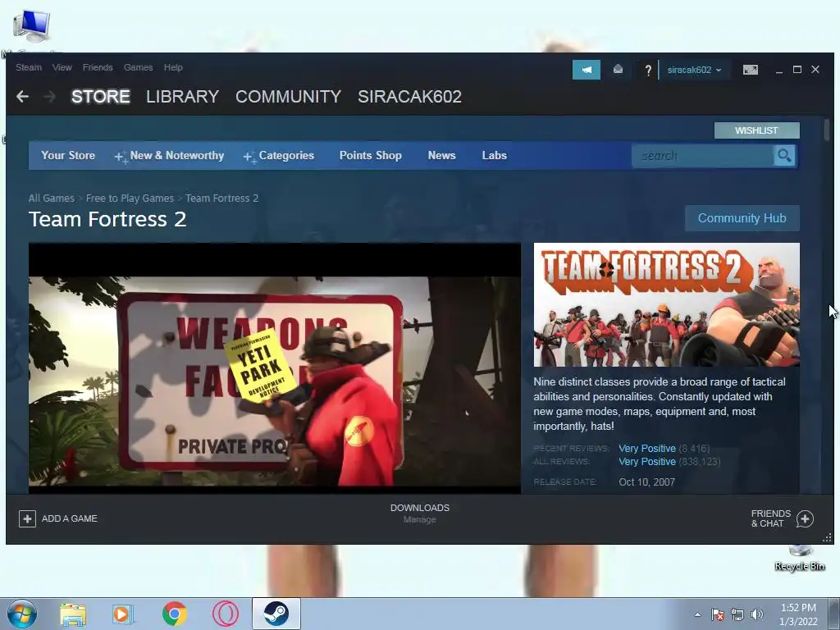Click the volume speaker tray icon
This screenshot has width=840, height=630.
(x=757, y=614)
